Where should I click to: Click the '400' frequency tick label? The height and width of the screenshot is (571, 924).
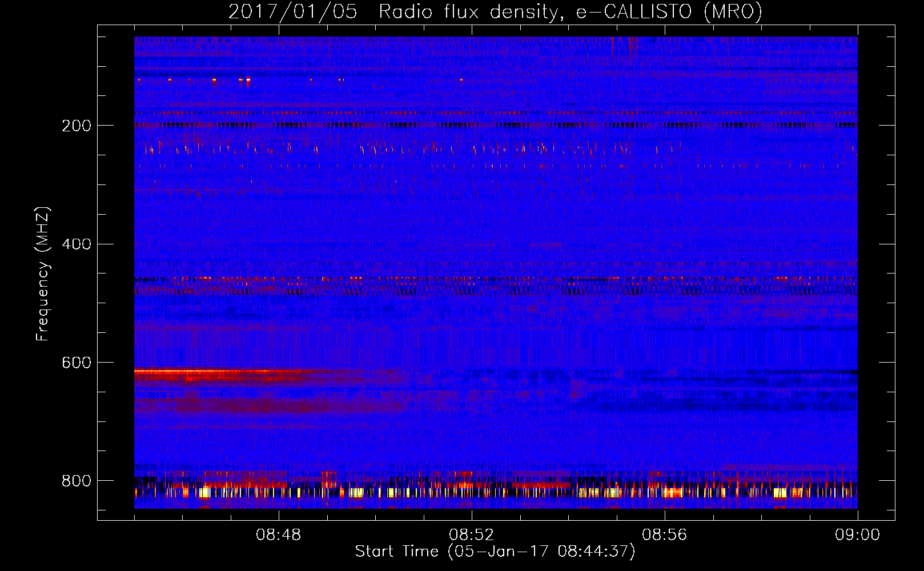tap(77, 244)
